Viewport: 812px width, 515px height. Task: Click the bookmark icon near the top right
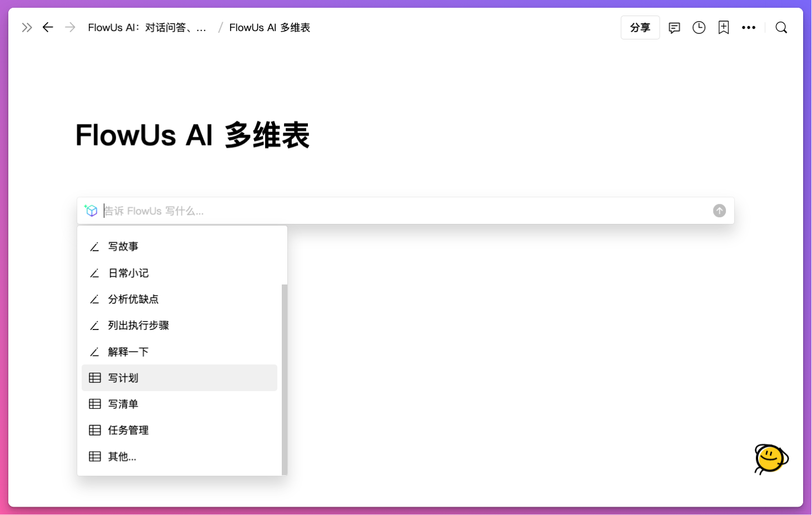(x=724, y=27)
